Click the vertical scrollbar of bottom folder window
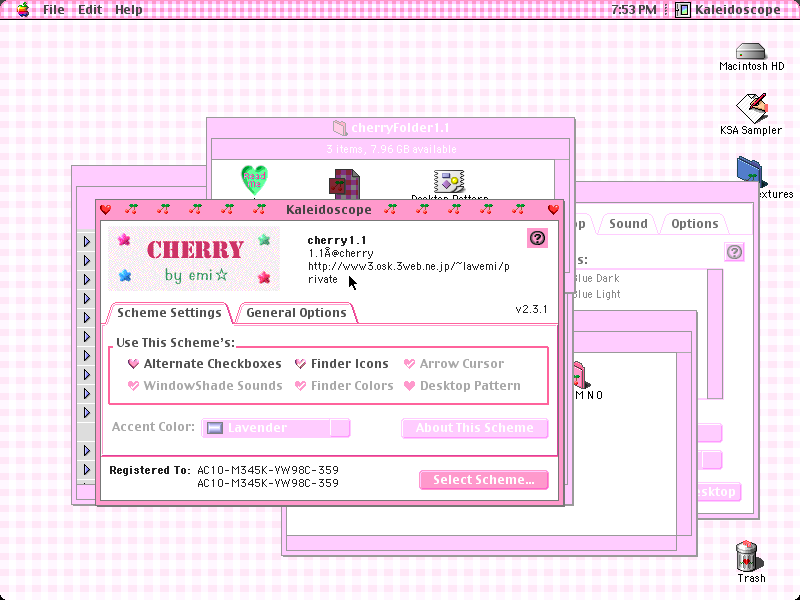The width and height of the screenshot is (800, 600). click(684, 444)
